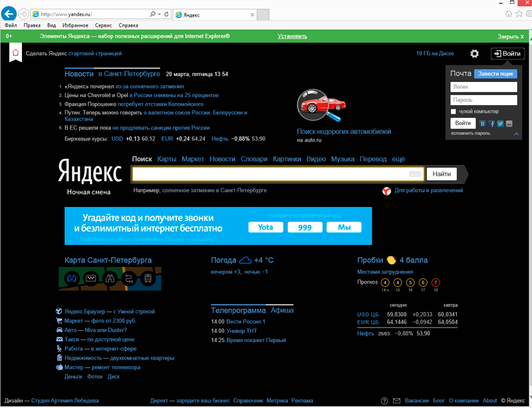Click the red car auto.ru image
The height and width of the screenshot is (408, 532).
click(x=321, y=105)
